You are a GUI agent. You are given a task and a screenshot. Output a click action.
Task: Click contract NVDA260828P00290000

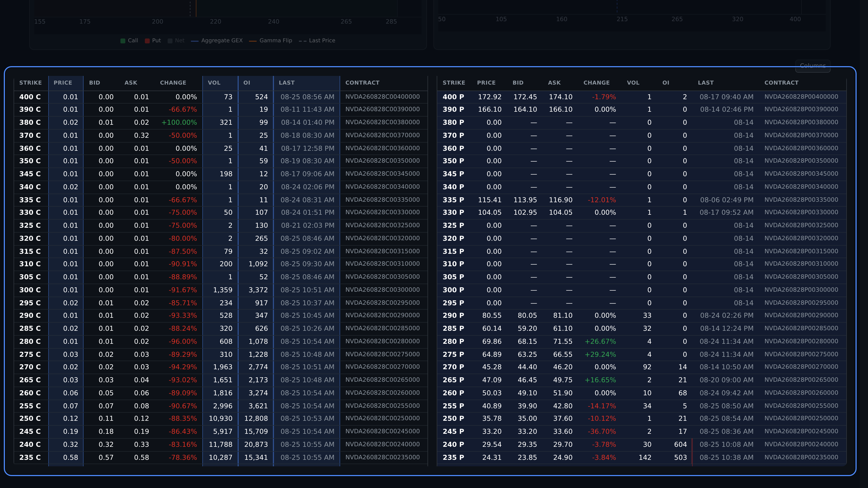point(801,315)
